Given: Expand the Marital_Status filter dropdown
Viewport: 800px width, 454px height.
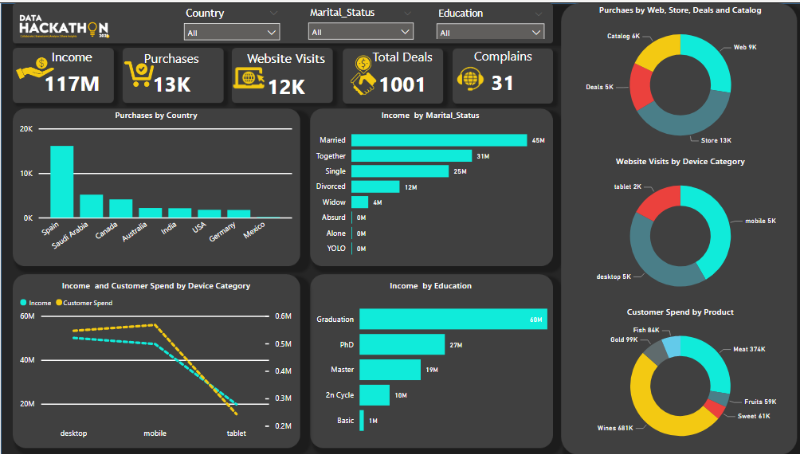Looking at the screenshot, I should tap(360, 32).
